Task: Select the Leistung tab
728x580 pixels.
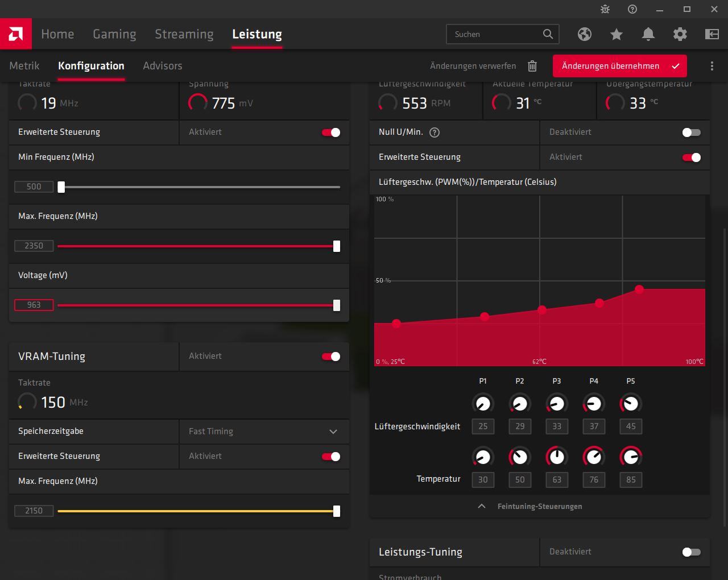Action: [x=257, y=34]
